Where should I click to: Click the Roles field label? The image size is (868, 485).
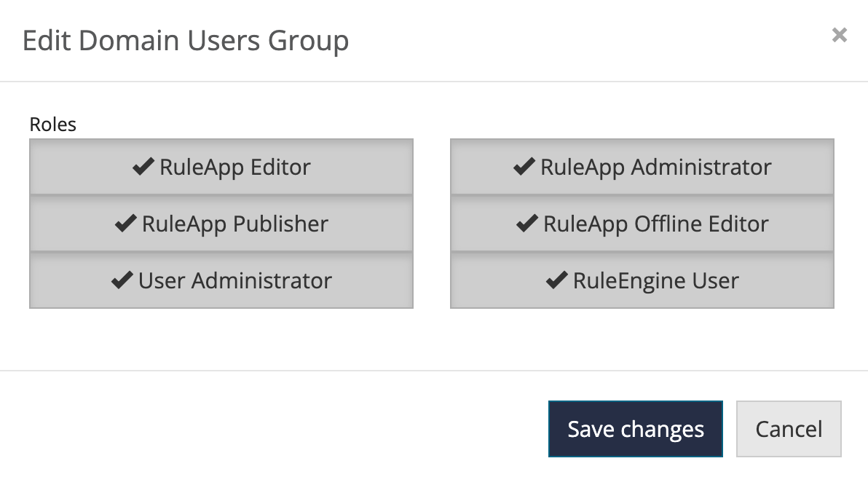coord(52,125)
